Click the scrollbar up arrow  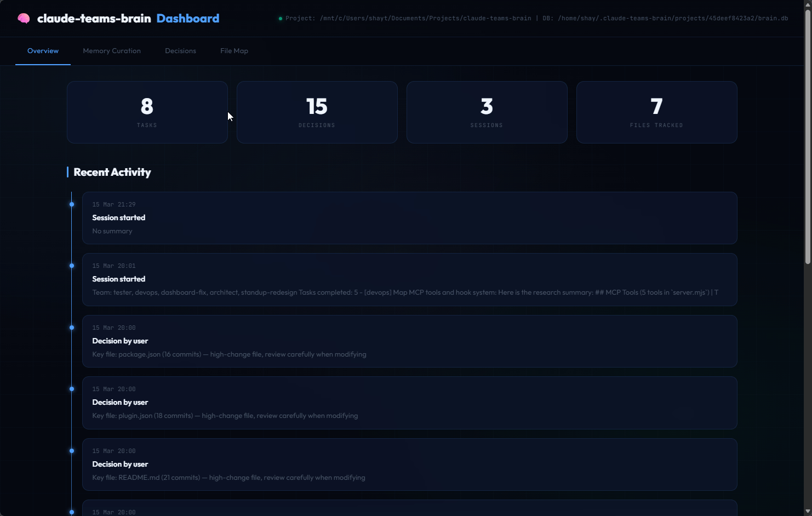[808, 4]
